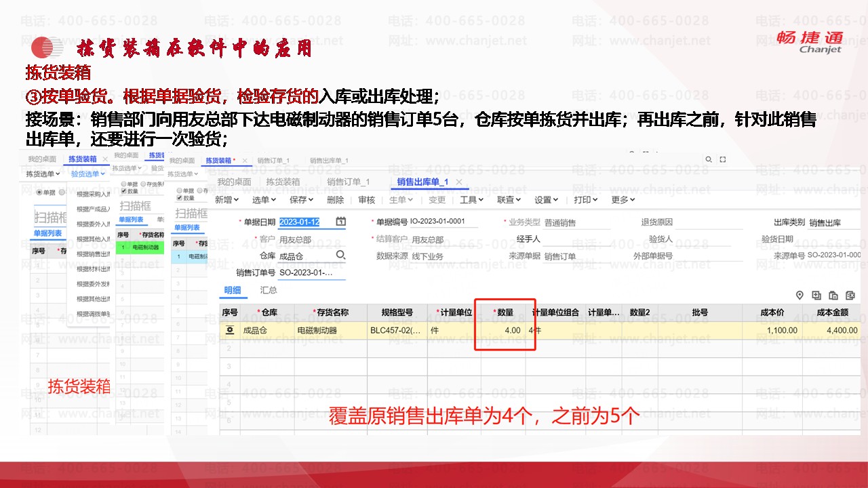This screenshot has width=868, height=488.
Task: Switch to the 销售订单_1 tab in front window
Action: [x=348, y=182]
